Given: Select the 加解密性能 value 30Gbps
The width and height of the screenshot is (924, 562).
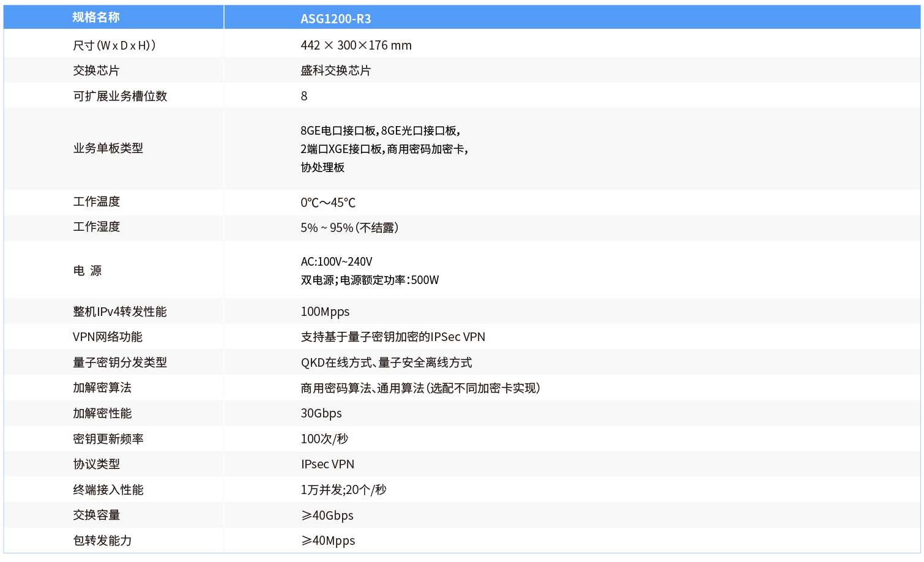Looking at the screenshot, I should (x=321, y=413).
